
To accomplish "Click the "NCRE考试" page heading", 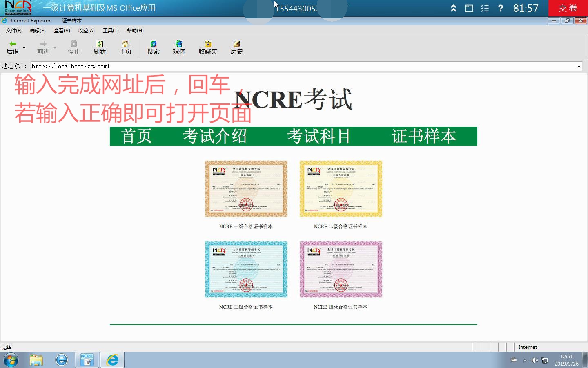I will (293, 99).
